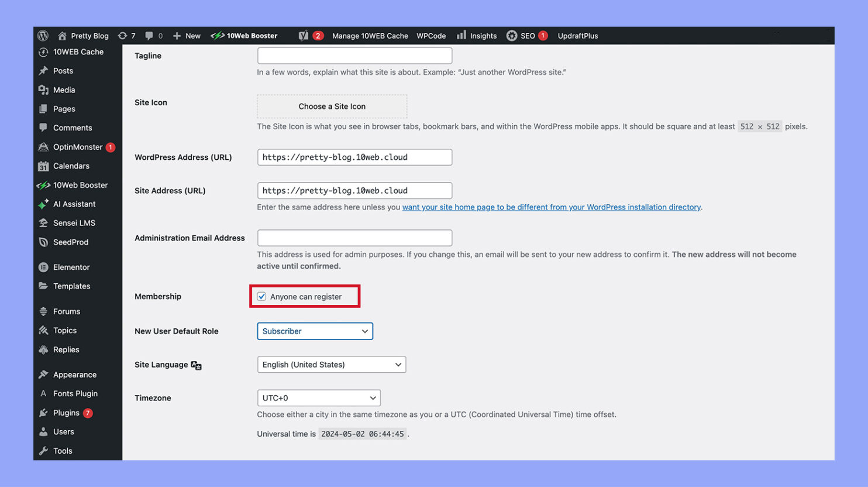Click the WordPress logo in the admin bar
Screen dimensions: 868x487
click(x=43, y=36)
